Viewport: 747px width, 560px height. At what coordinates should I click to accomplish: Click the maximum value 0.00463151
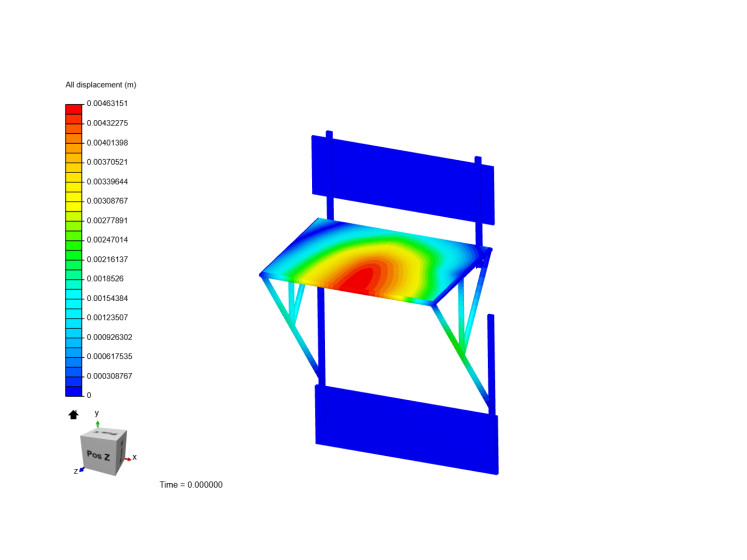(107, 103)
